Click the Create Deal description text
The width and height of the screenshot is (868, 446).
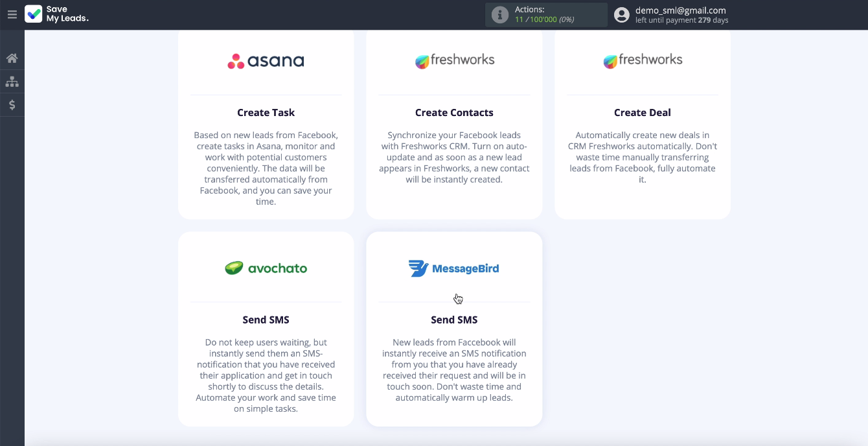(643, 158)
